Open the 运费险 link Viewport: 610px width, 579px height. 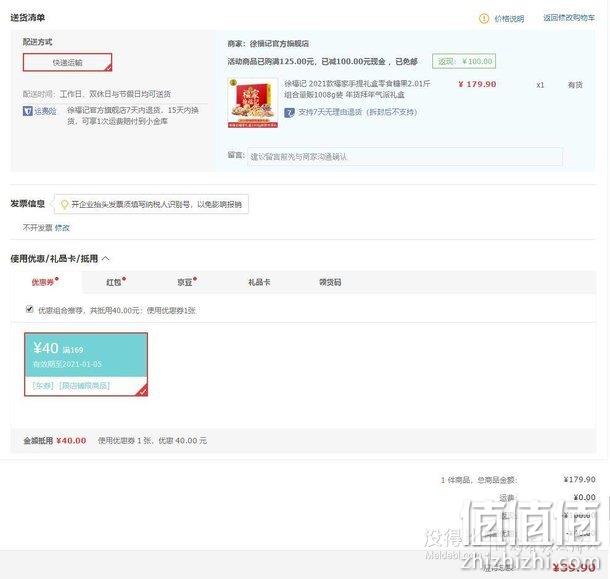coord(46,111)
